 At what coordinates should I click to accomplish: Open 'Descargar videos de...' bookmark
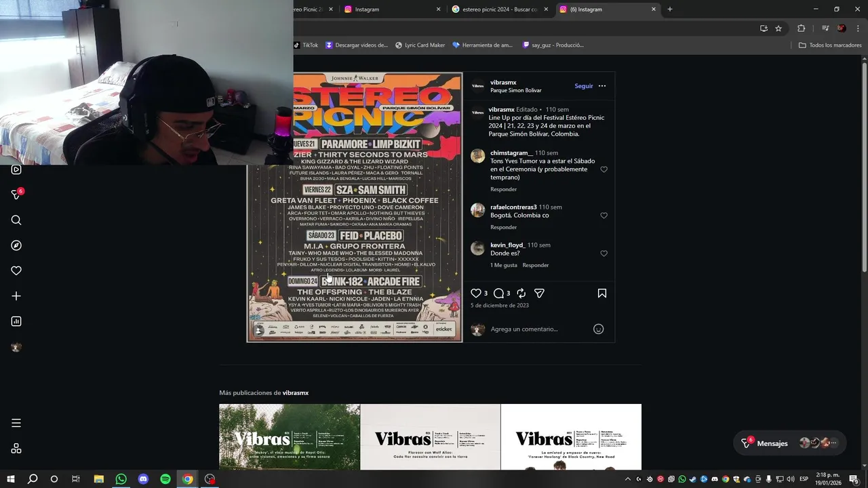[x=357, y=45]
